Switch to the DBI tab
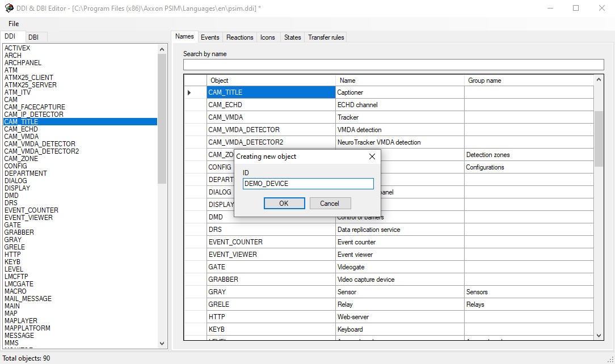The image size is (615, 364). point(33,37)
